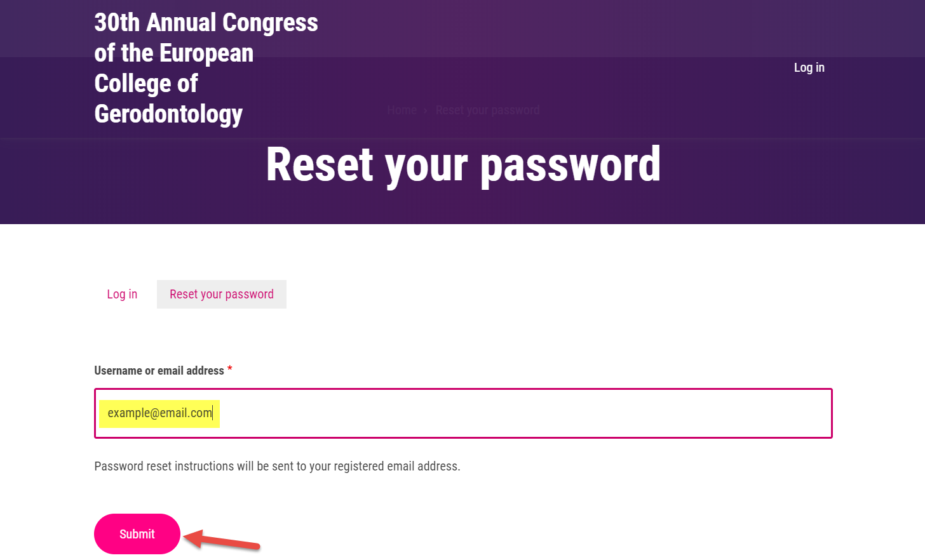The image size is (925, 560).
Task: Click the password reset instructions help text
Action: (x=277, y=466)
